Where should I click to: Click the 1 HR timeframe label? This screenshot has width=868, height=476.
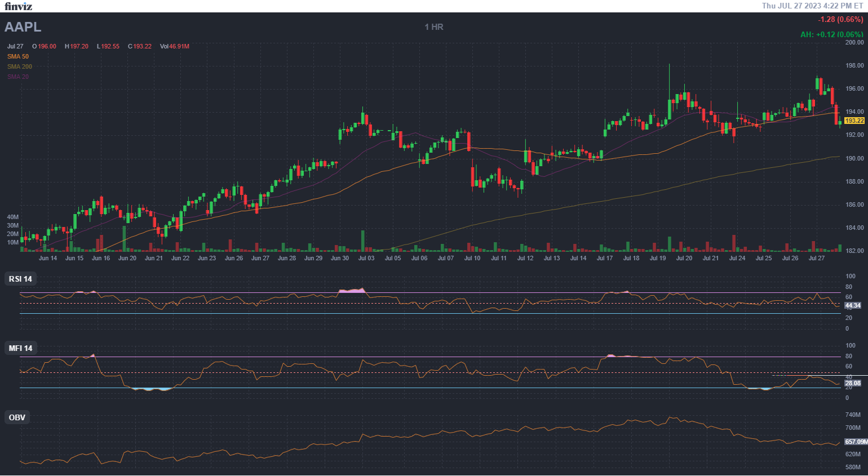pyautogui.click(x=433, y=27)
